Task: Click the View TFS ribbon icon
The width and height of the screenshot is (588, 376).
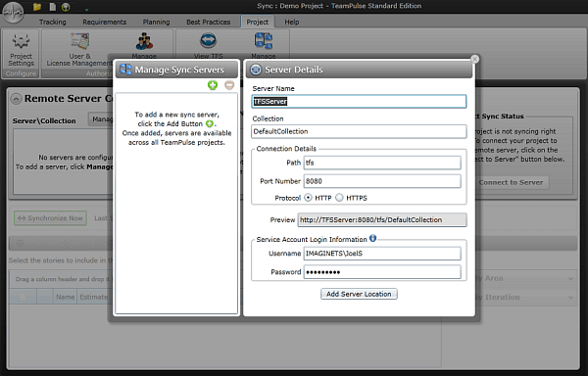Action: 208,40
